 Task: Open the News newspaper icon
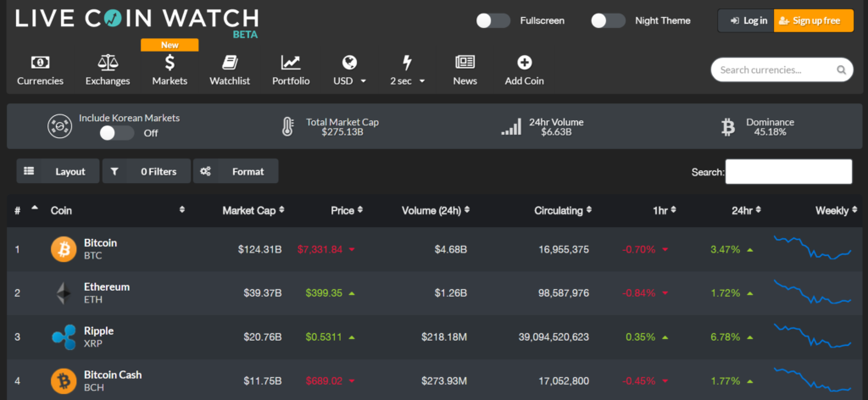[465, 63]
